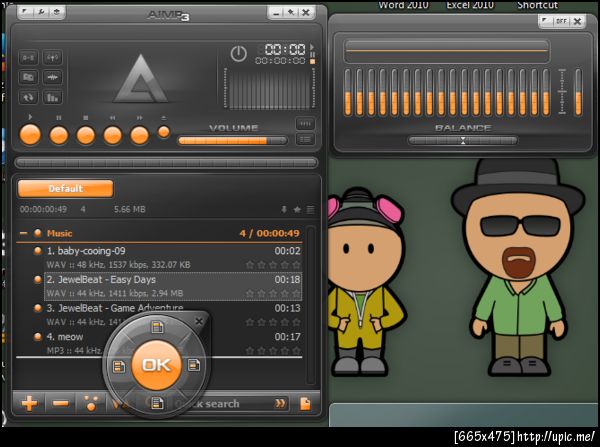The height and width of the screenshot is (447, 600).
Task: Add files with the plus button
Action: point(29,403)
